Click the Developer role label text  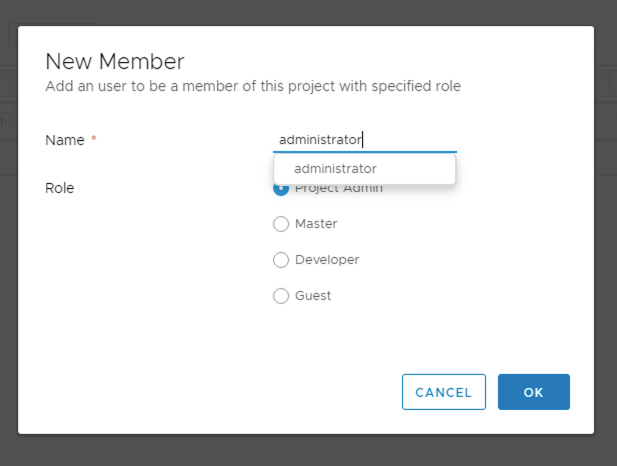(x=327, y=260)
